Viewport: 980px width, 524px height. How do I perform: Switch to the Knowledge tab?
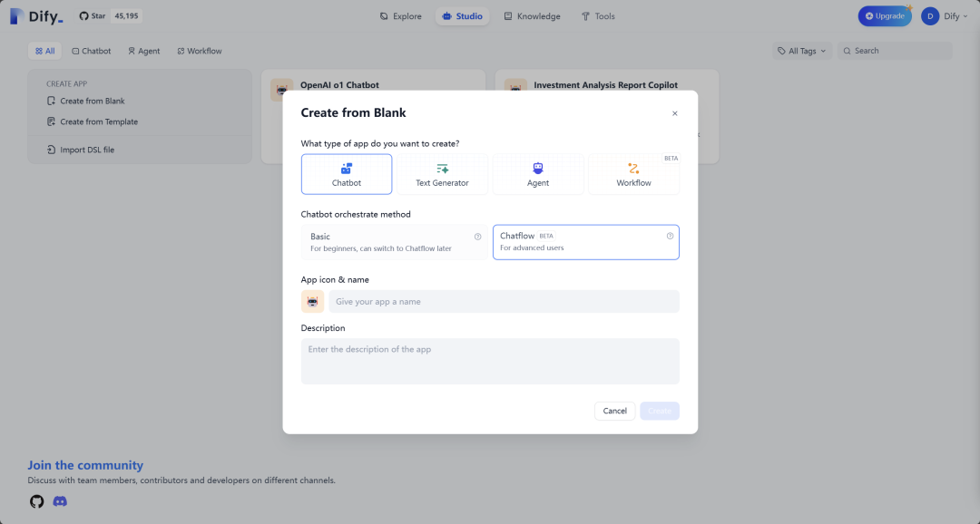point(532,16)
